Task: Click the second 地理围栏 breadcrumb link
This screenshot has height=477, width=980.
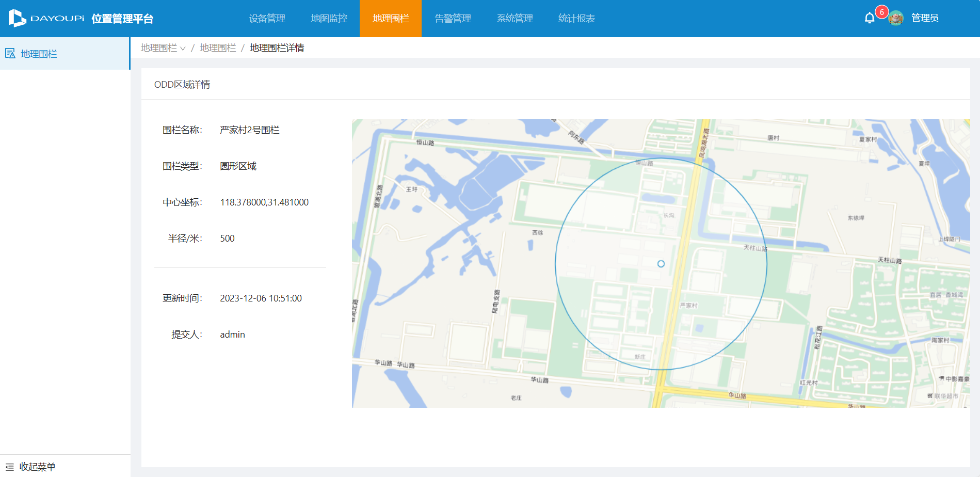Action: point(218,48)
